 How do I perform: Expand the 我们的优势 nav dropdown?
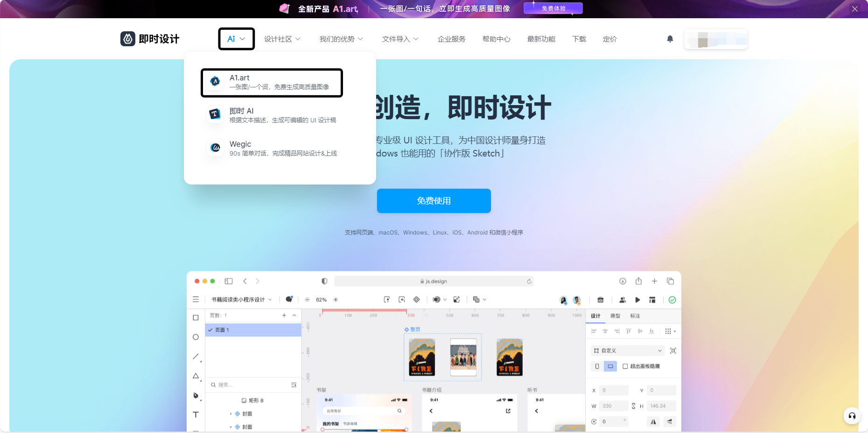point(341,39)
